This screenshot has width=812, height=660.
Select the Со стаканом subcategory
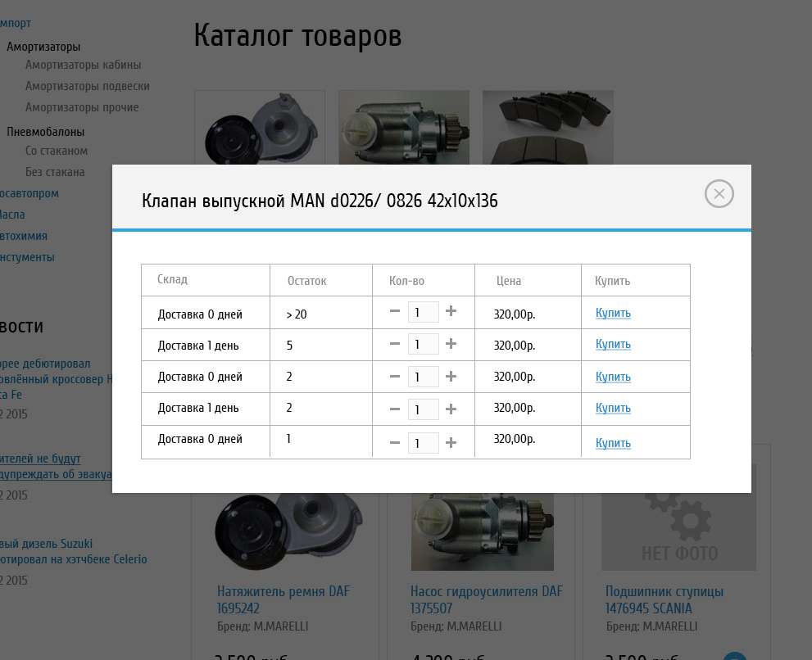click(57, 151)
